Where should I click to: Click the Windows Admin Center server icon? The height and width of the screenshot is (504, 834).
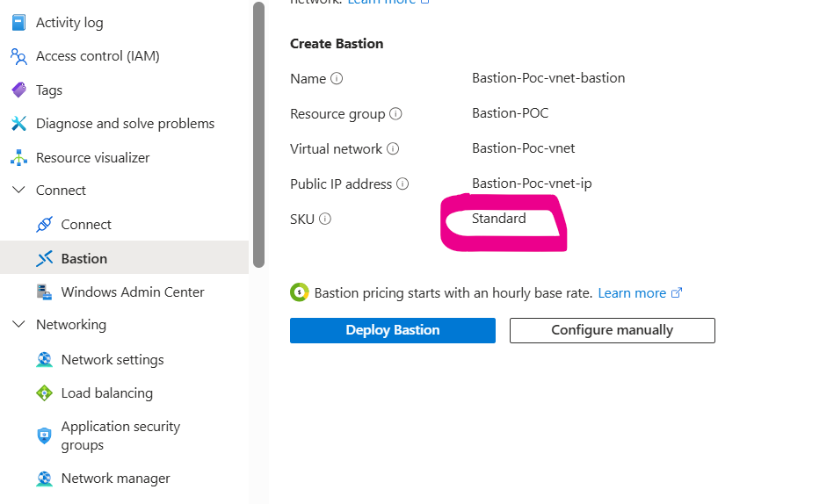pyautogui.click(x=44, y=292)
